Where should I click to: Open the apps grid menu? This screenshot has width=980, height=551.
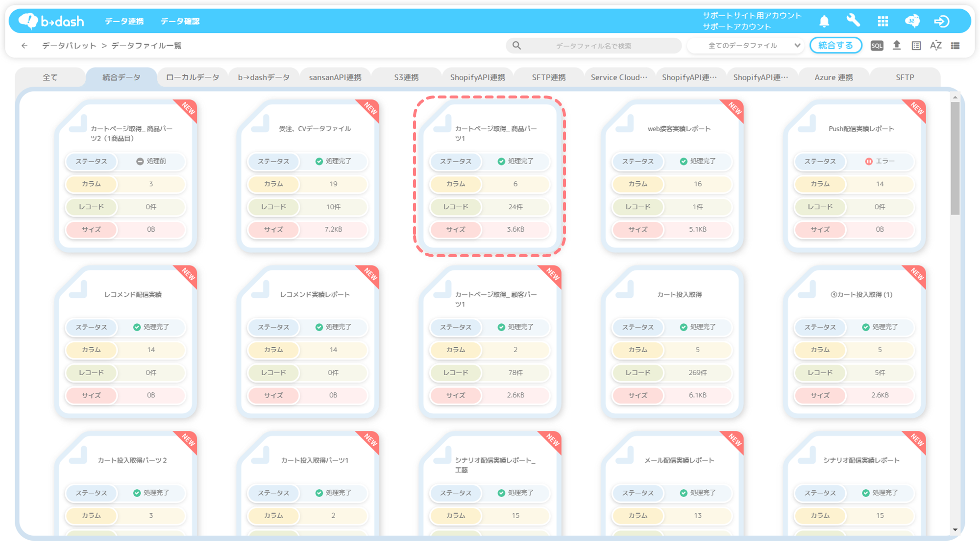coord(882,21)
